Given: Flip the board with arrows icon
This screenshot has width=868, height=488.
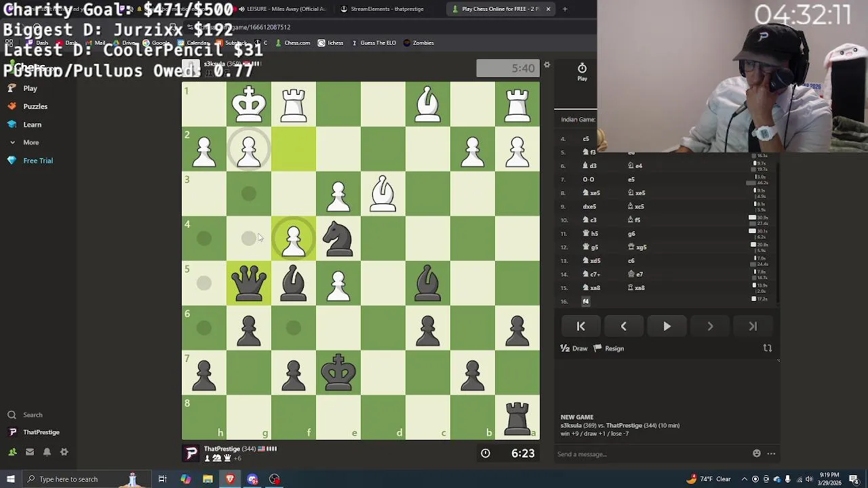Looking at the screenshot, I should coord(768,348).
